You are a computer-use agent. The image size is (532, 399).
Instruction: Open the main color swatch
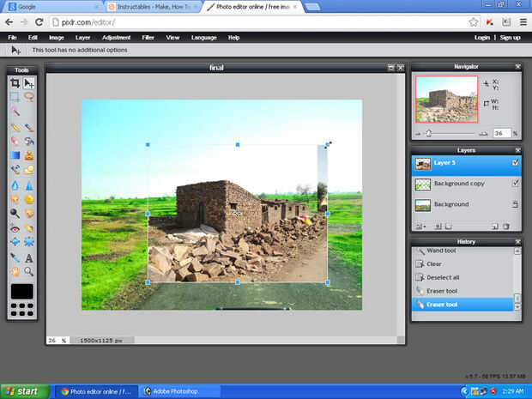point(21,292)
